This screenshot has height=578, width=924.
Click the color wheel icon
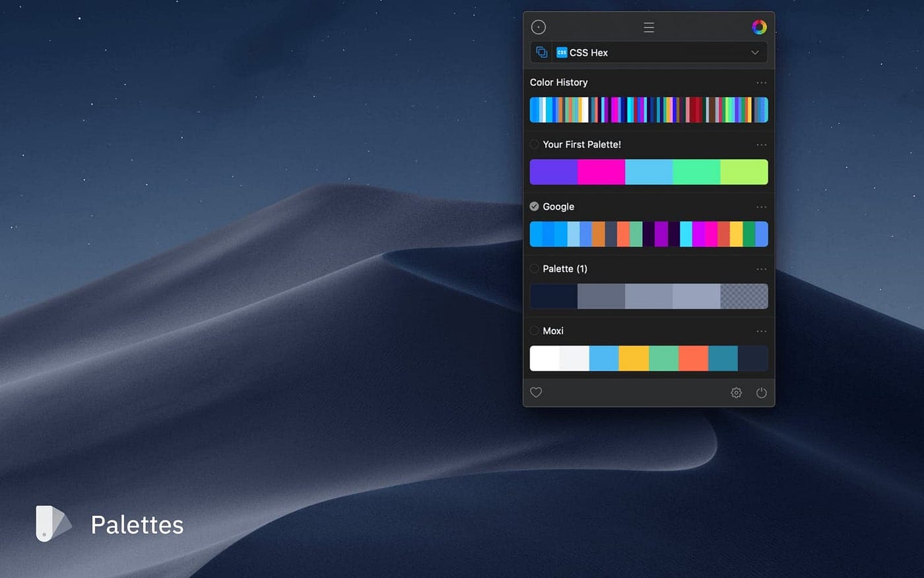tap(760, 27)
